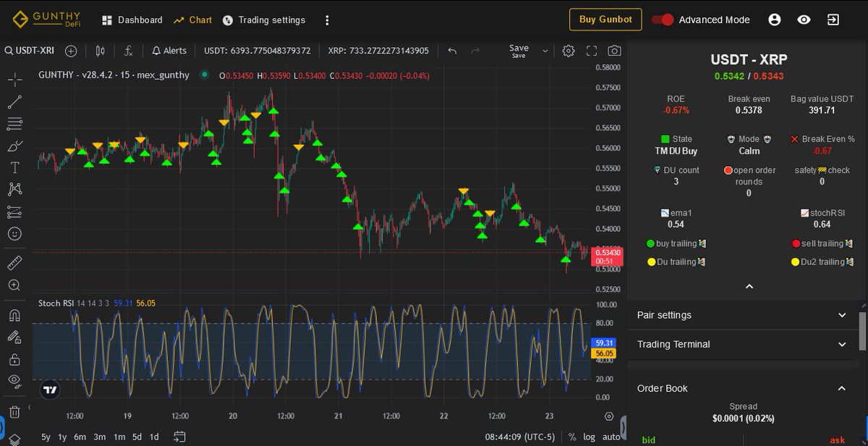This screenshot has width=868, height=446.
Task: Select the Trend Line drawing tool
Action: (x=14, y=101)
